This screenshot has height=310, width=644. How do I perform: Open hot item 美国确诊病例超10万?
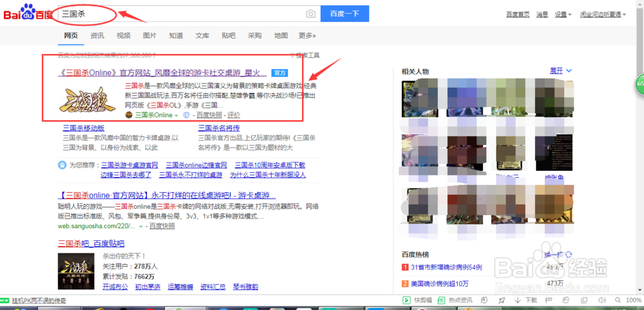click(x=439, y=284)
